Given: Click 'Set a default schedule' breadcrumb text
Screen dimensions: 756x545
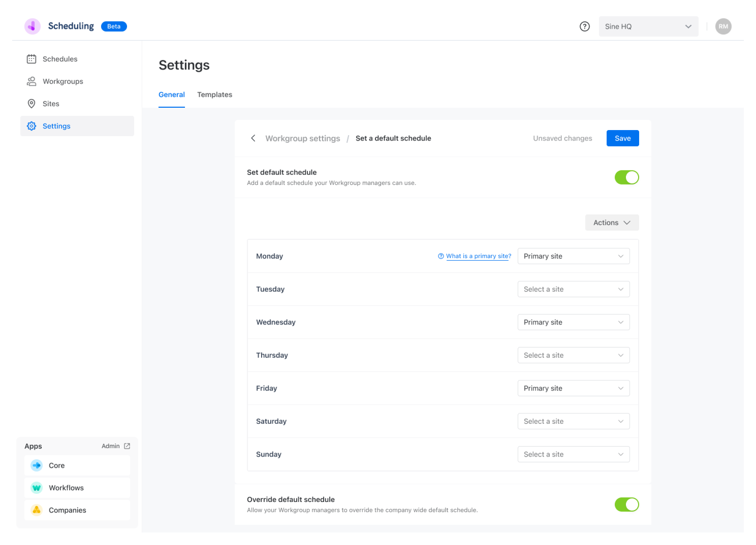Looking at the screenshot, I should click(x=393, y=138).
